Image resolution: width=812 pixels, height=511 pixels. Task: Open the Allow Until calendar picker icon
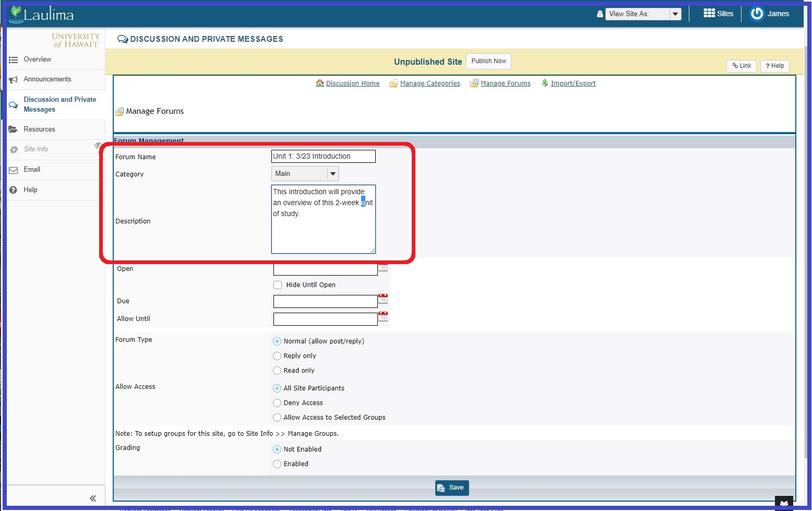(383, 317)
